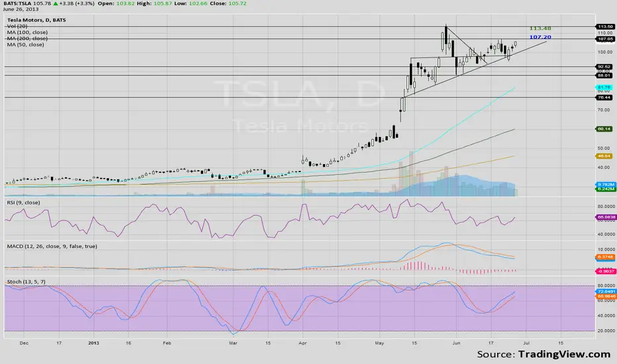Click the MACD (12, 26, close, 9, false, true) label
Screen dimensions: 617x364
pyautogui.click(x=52, y=246)
